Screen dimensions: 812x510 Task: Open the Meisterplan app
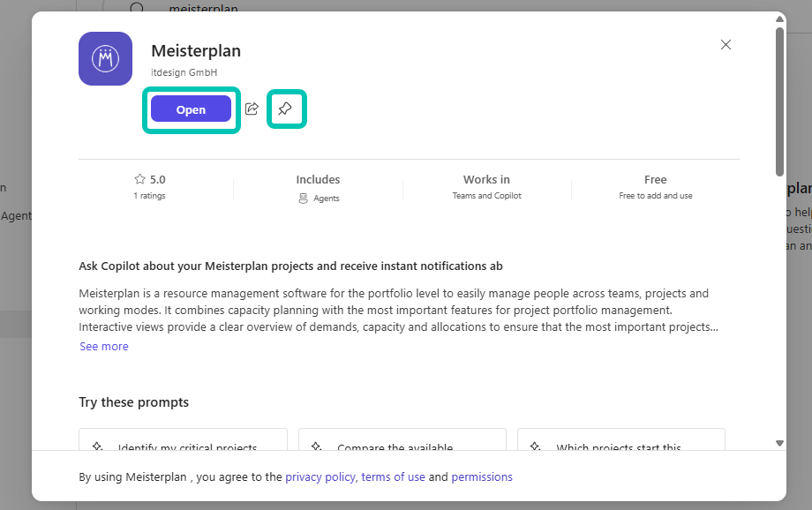(192, 109)
